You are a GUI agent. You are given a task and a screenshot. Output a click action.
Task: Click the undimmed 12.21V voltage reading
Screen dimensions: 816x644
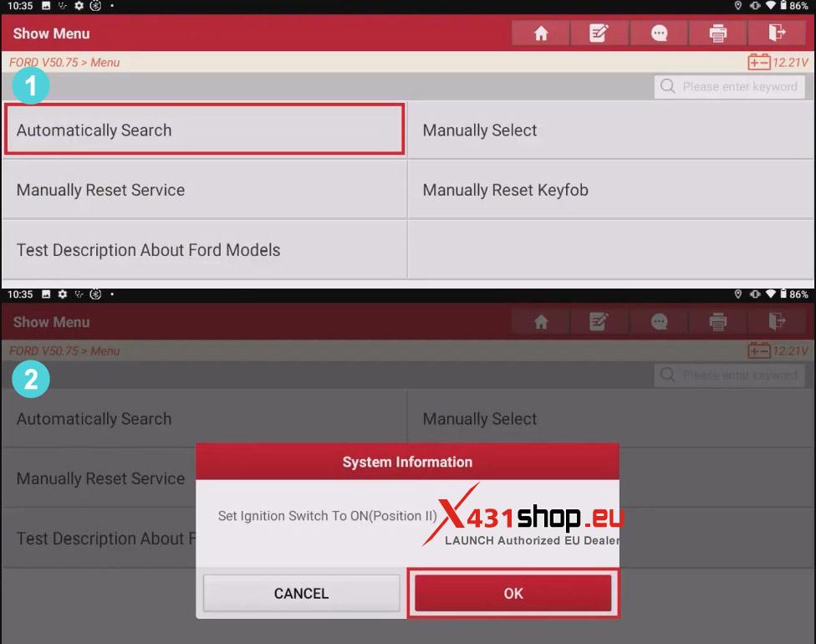(x=790, y=63)
